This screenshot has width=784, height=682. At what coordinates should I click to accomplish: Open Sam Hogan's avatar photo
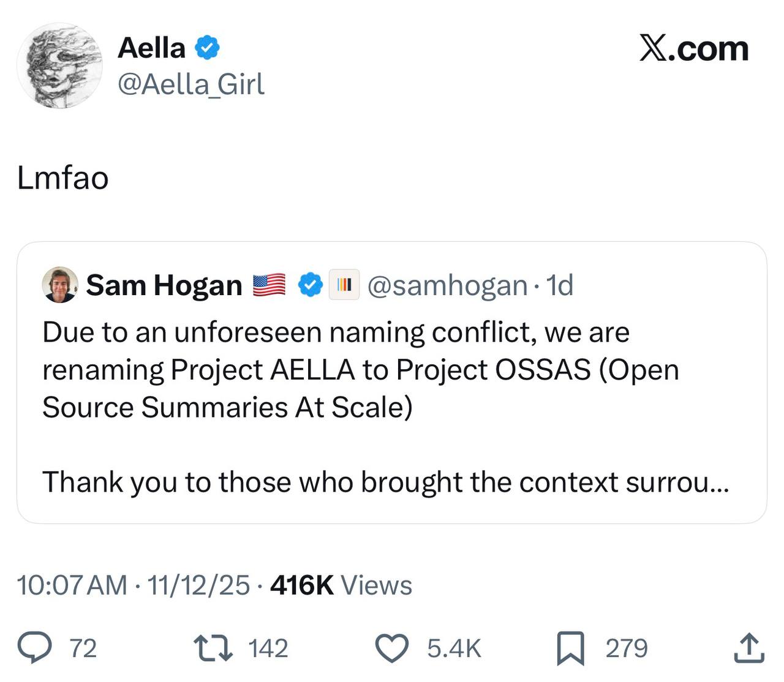tap(60, 285)
